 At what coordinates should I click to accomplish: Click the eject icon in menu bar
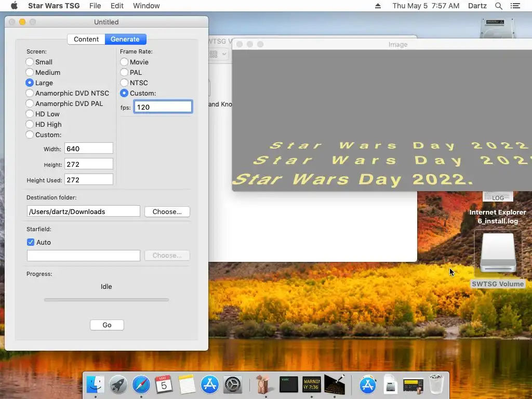coord(378,6)
